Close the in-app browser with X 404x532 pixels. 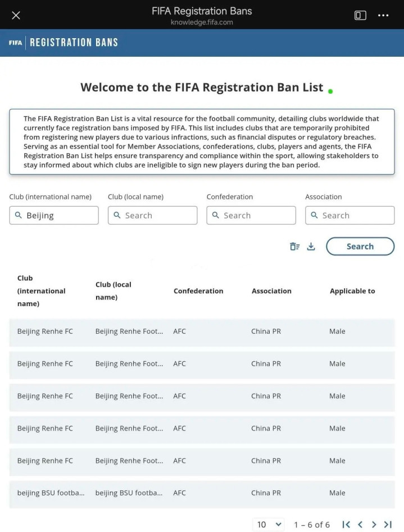coord(16,15)
